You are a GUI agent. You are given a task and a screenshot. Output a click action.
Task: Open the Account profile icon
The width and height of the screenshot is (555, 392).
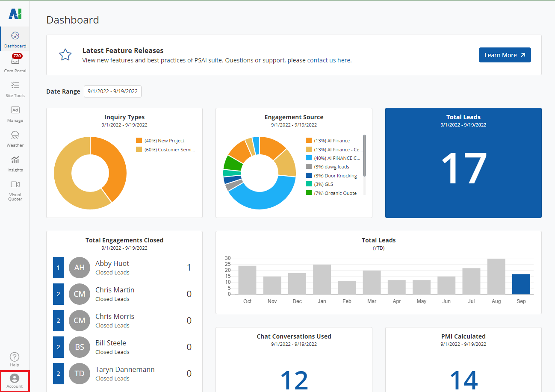[15, 379]
